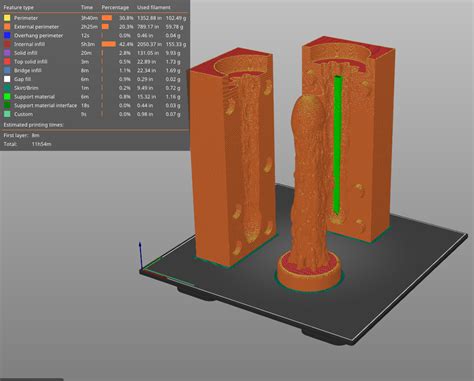Click the dark green Support material interface swatch
The height and width of the screenshot is (381, 474).
7,105
